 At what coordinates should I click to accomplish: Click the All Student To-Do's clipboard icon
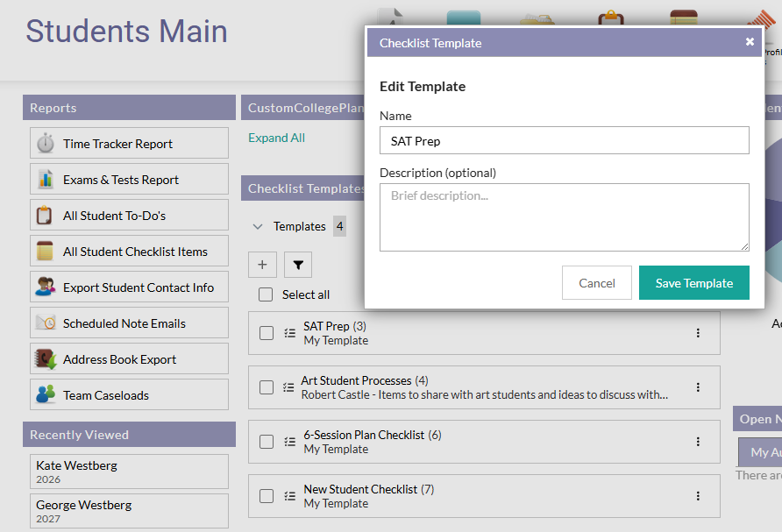(46, 216)
